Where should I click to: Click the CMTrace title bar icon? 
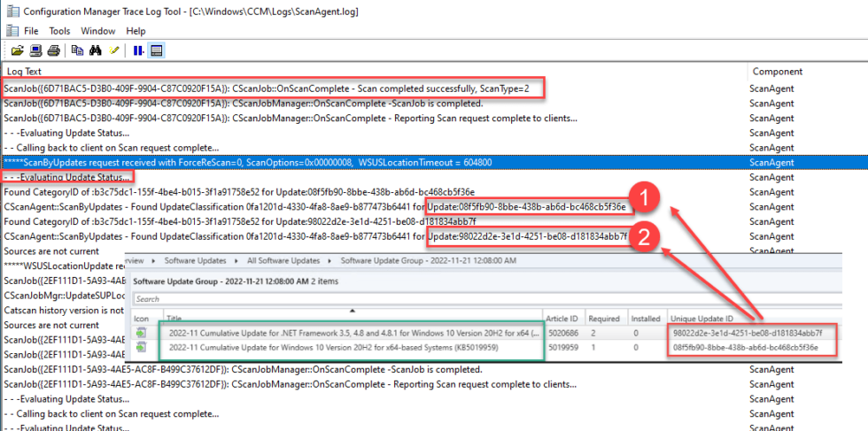click(12, 12)
